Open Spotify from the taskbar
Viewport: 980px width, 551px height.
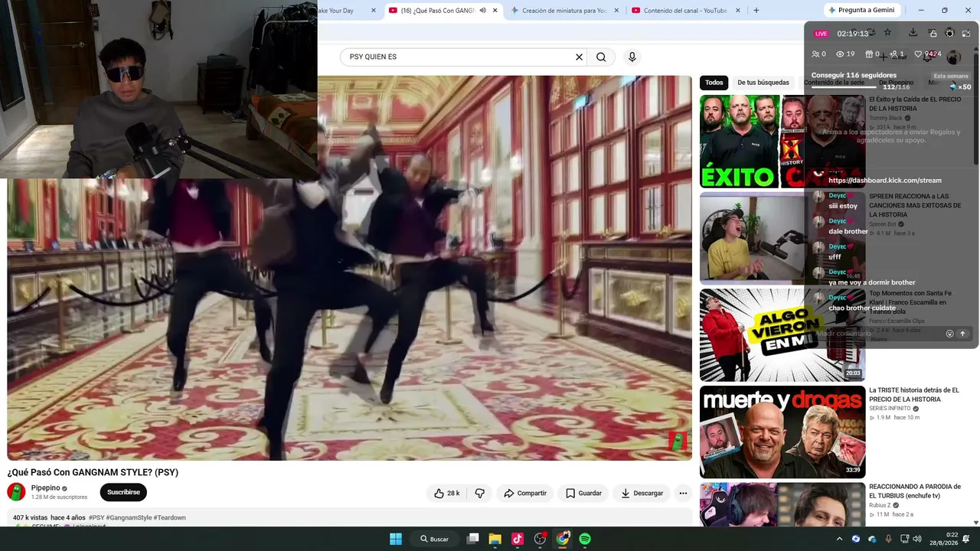tap(585, 539)
